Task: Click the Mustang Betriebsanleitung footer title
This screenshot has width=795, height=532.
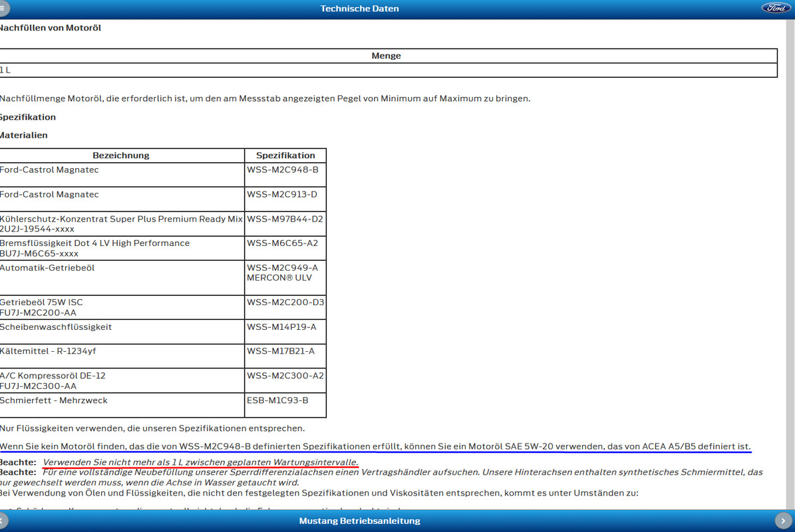Action: pyautogui.click(x=359, y=521)
